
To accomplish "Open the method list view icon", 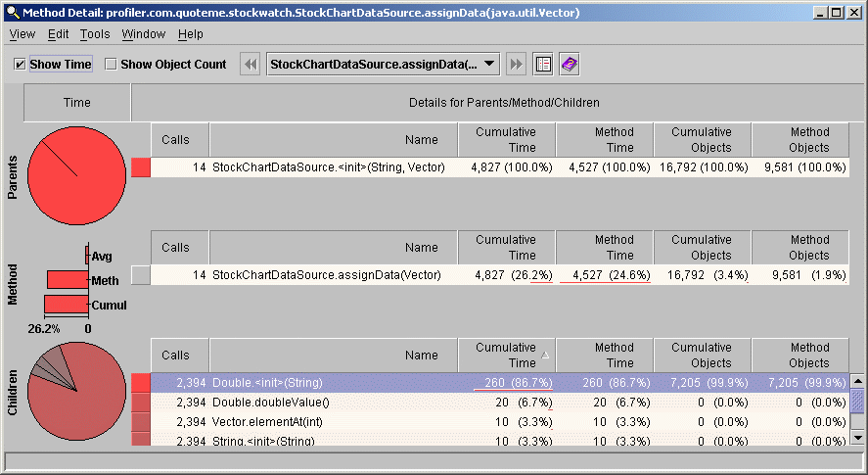I will click(x=543, y=64).
